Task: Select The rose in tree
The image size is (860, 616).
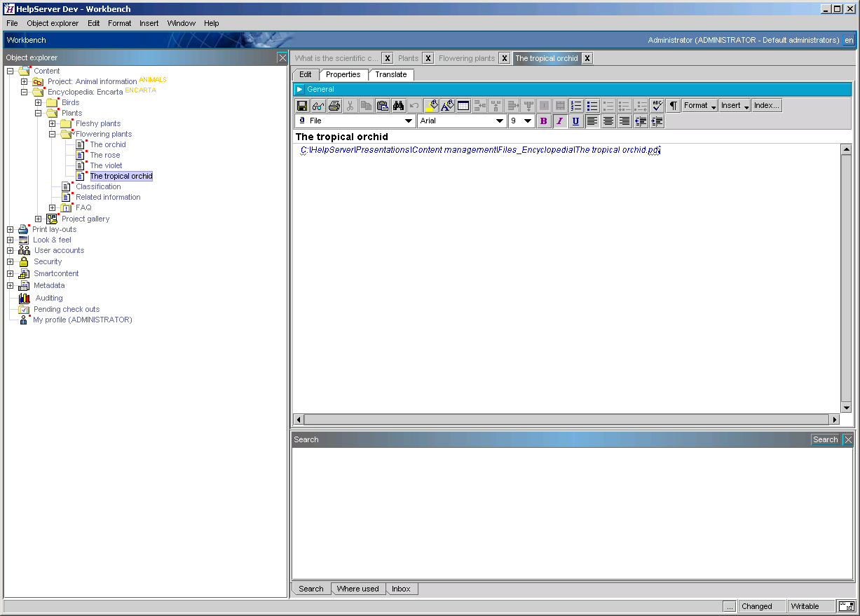Action: click(x=105, y=155)
